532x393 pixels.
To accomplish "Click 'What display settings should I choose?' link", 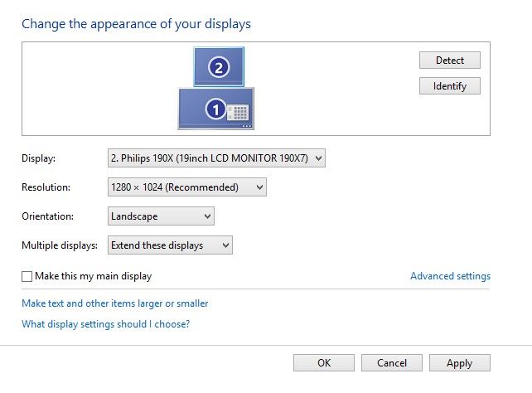I will click(105, 324).
